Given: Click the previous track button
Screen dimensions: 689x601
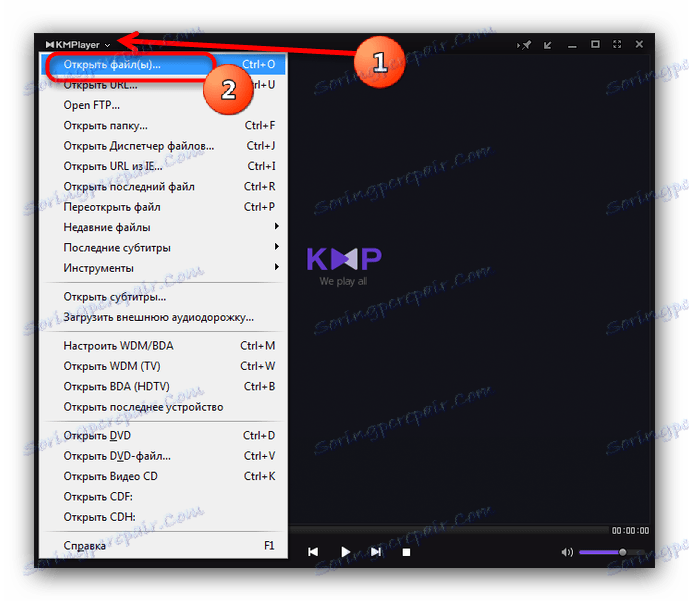Looking at the screenshot, I should [313, 552].
